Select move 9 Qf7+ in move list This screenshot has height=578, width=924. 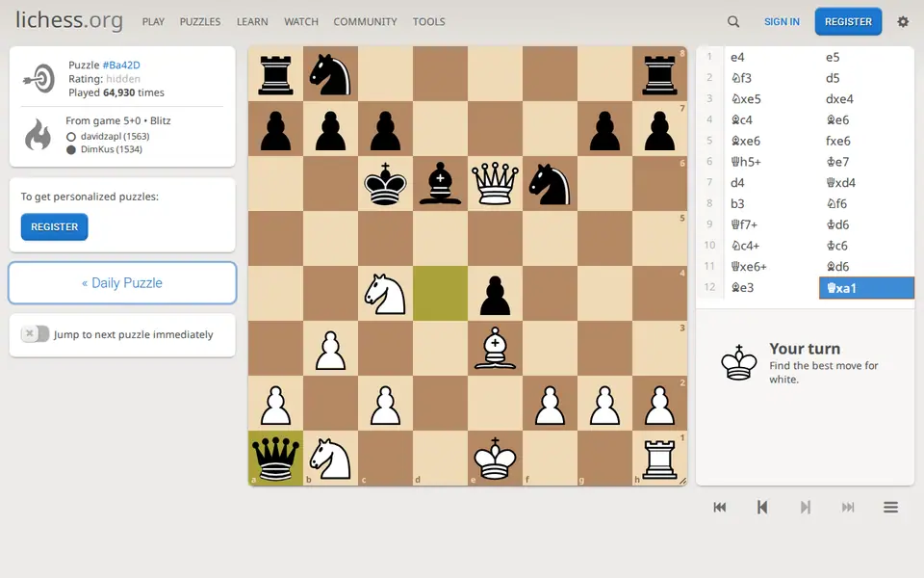pos(771,224)
